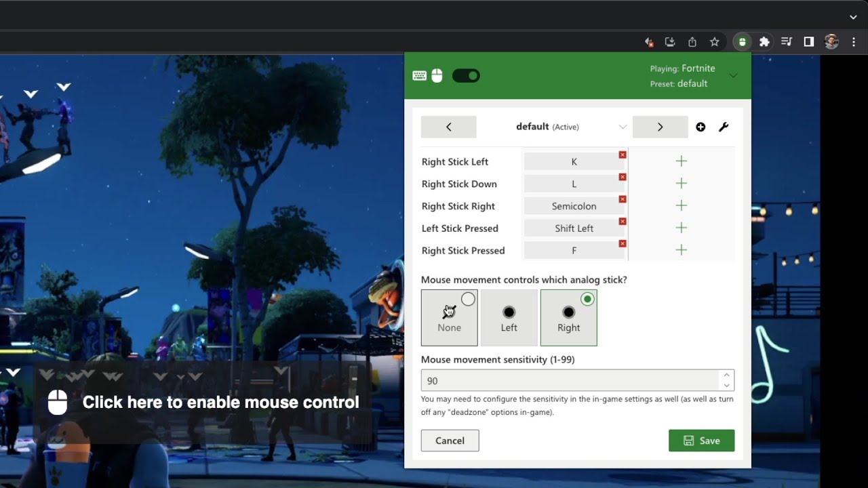
Task: Click the Right Stick Left label
Action: pos(455,162)
